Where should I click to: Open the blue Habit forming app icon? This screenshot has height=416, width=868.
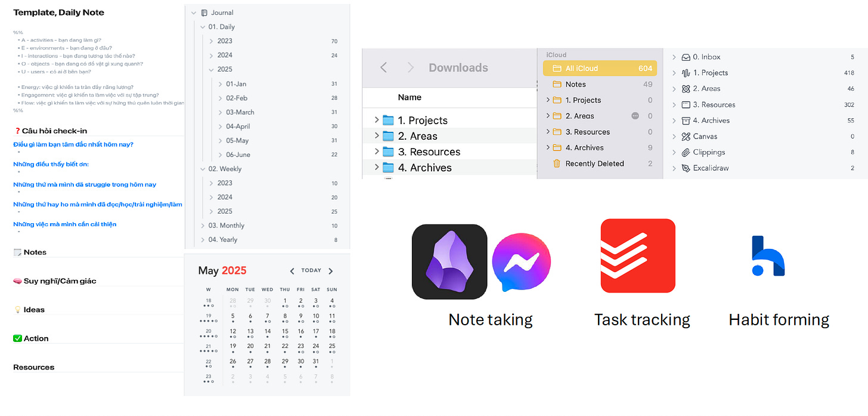click(x=768, y=256)
